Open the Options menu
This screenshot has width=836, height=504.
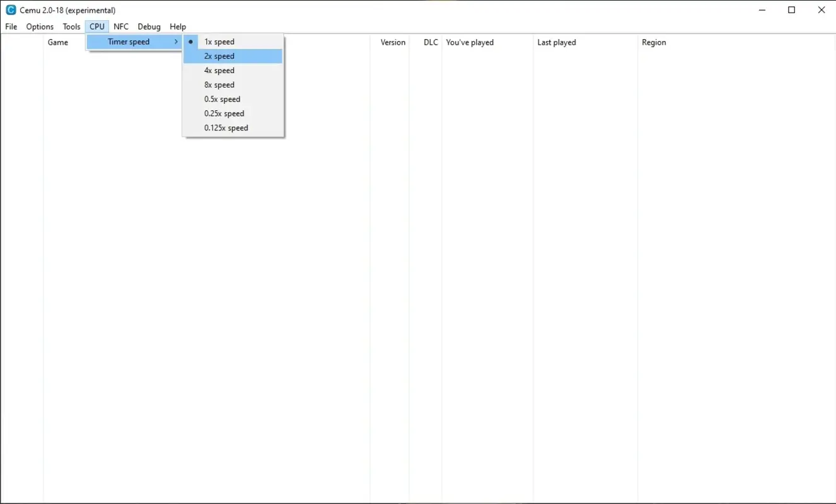coord(39,26)
